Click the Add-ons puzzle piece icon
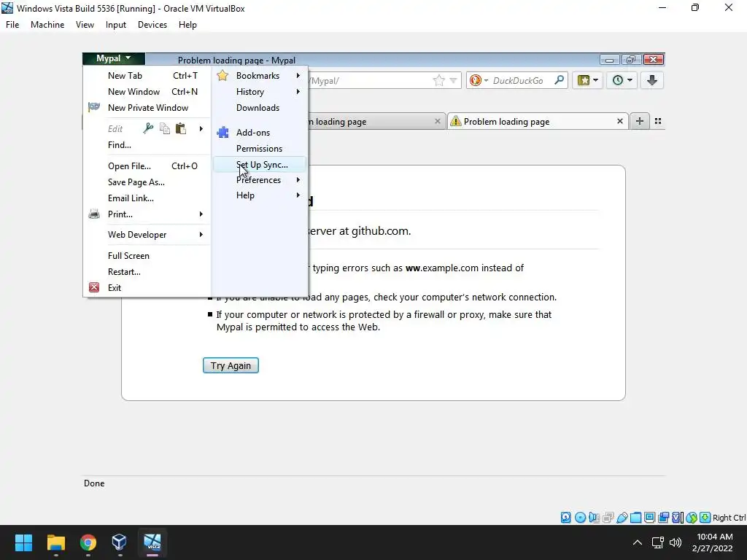 [x=222, y=133]
